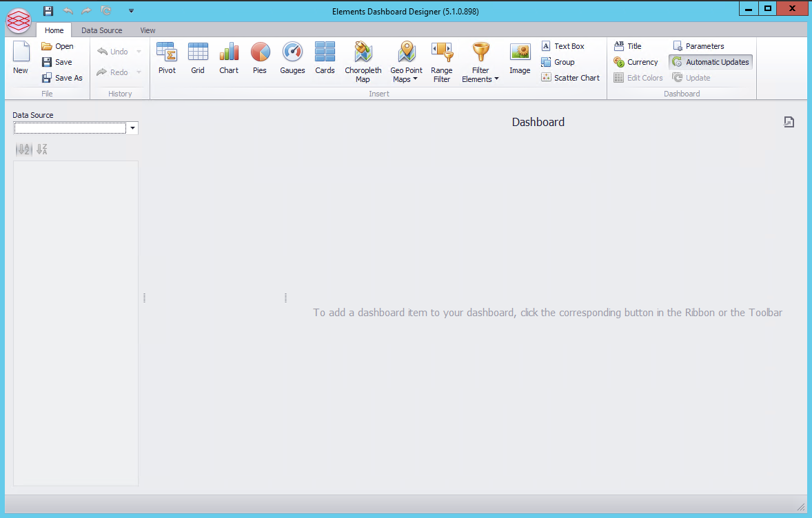Click the Undo arrow in quick access toolbar

click(x=68, y=11)
